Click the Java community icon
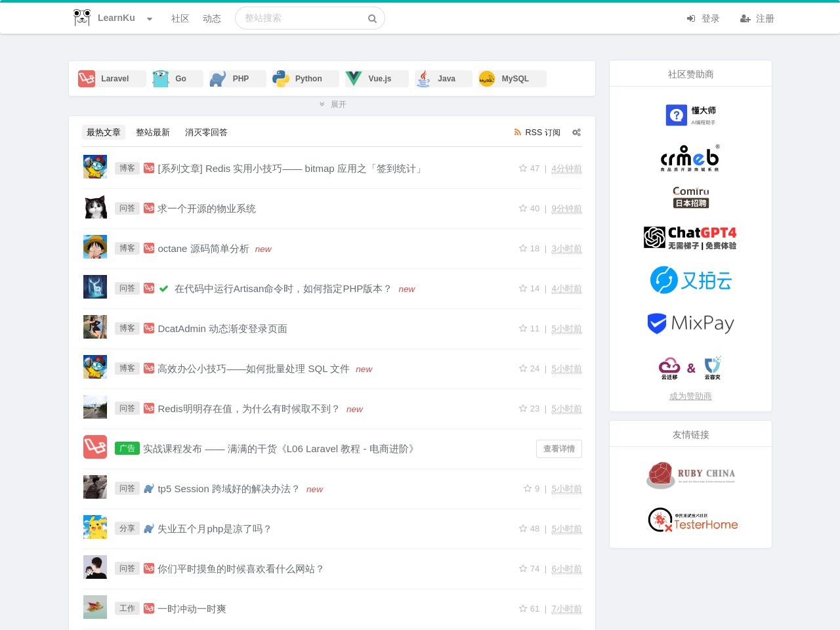Screen dimensions: 840x630 point(423,78)
